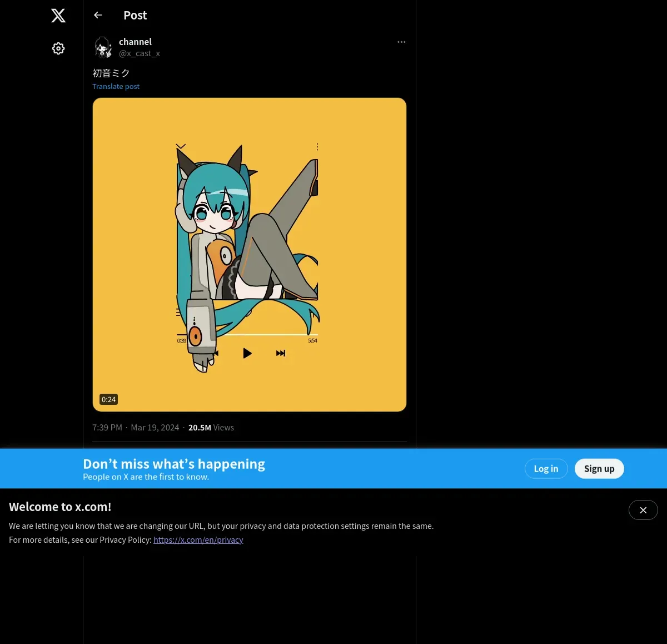Open the x.com/en/privacy policy link
The height and width of the screenshot is (644, 667).
point(198,539)
